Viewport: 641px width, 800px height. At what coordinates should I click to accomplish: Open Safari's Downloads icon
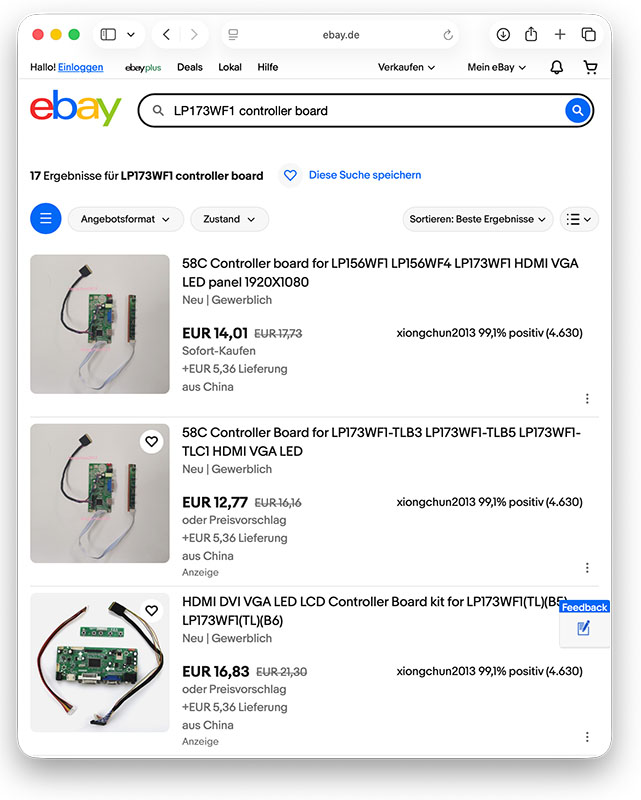click(x=503, y=33)
